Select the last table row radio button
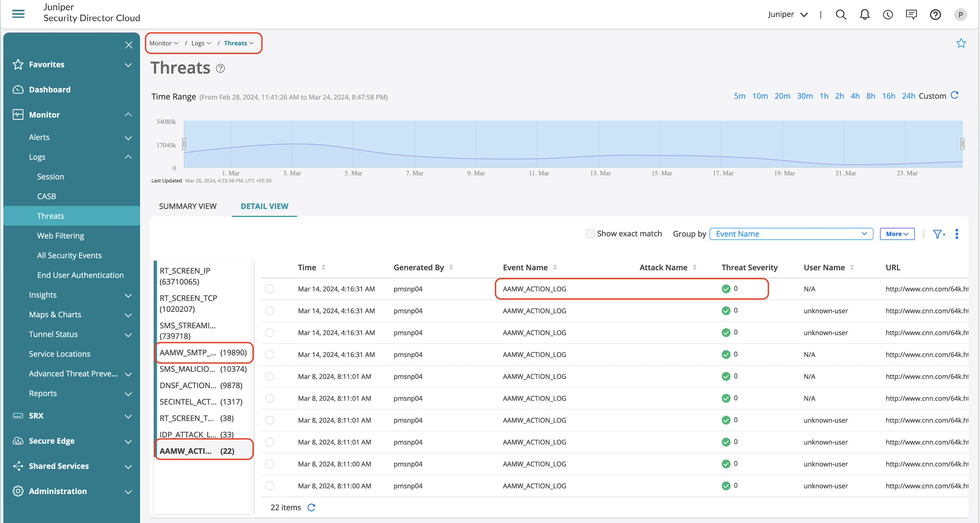This screenshot has height=523, width=980. tap(269, 486)
